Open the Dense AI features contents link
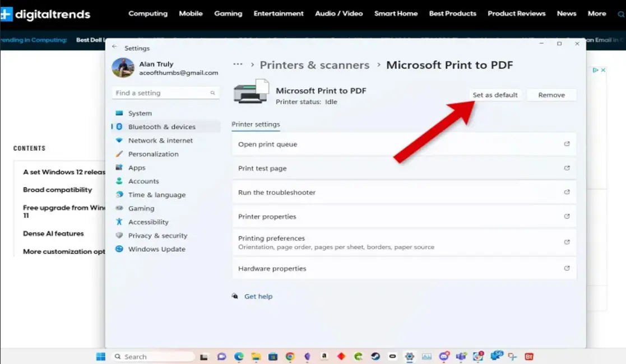This screenshot has width=626, height=364. point(53,234)
